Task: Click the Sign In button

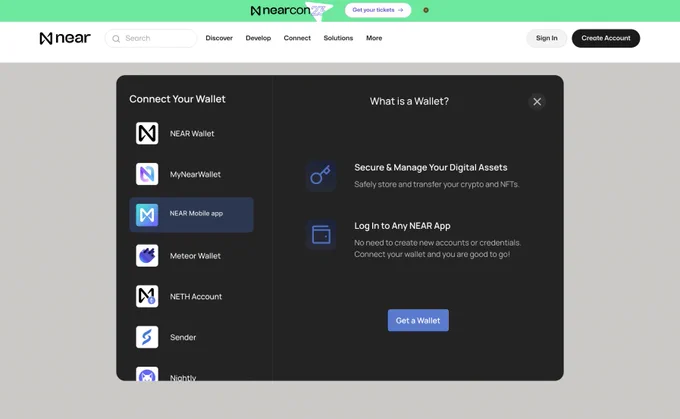Action: click(x=546, y=38)
